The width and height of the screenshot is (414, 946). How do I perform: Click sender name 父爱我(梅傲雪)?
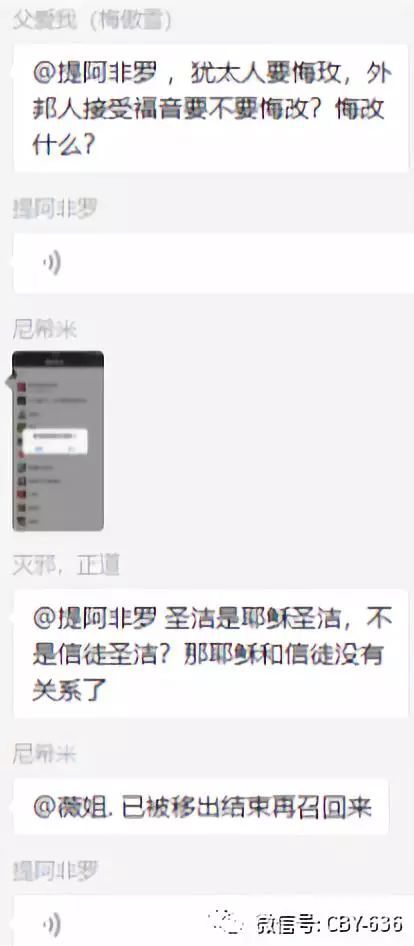click(x=93, y=22)
